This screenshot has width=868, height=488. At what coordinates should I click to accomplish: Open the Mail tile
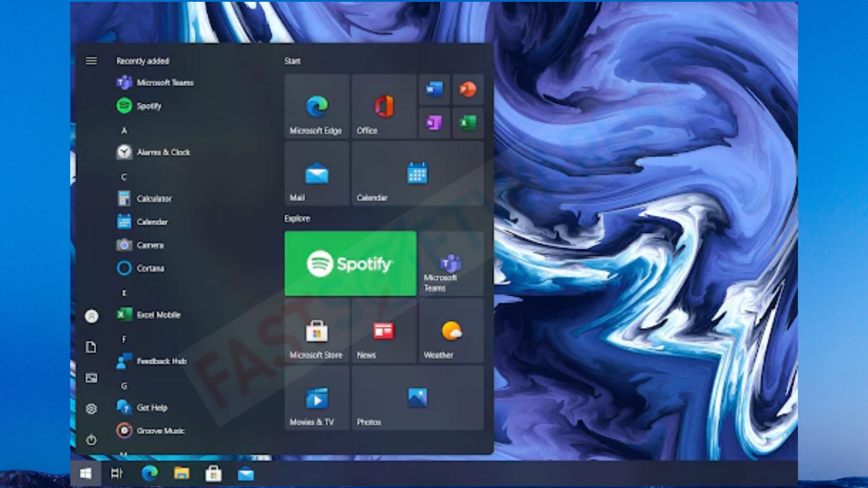click(317, 174)
